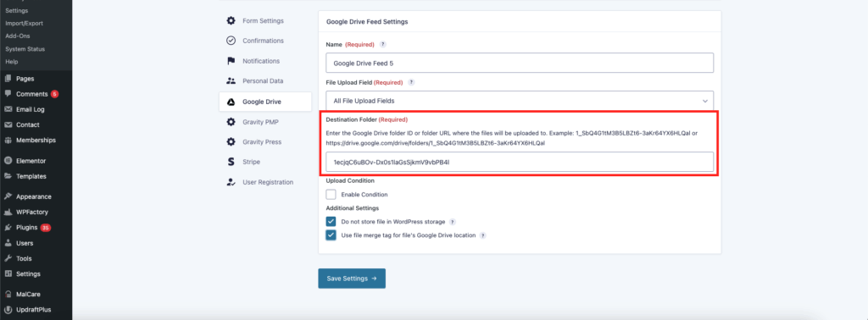Open the All File Upload Fields dropdown

point(520,101)
